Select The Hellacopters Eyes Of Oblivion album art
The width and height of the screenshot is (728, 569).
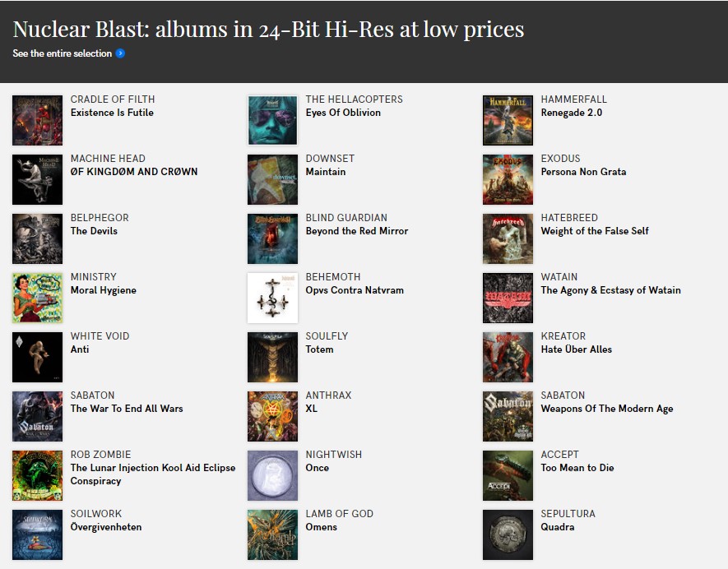tap(272, 120)
